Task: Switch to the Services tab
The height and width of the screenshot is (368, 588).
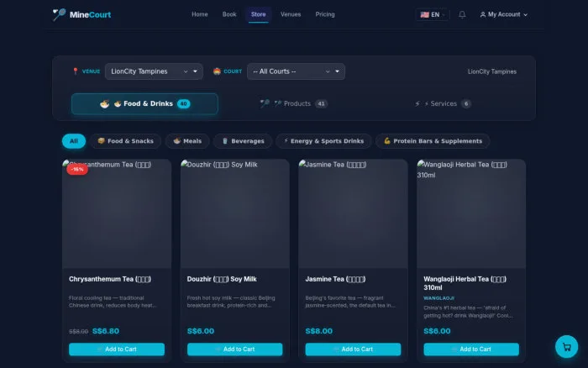Action: (443, 103)
